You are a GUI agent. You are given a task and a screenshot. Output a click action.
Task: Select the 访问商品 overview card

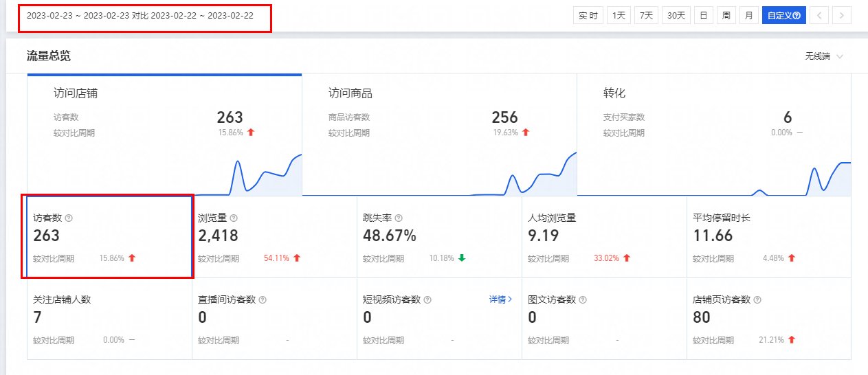pyautogui.click(x=439, y=134)
